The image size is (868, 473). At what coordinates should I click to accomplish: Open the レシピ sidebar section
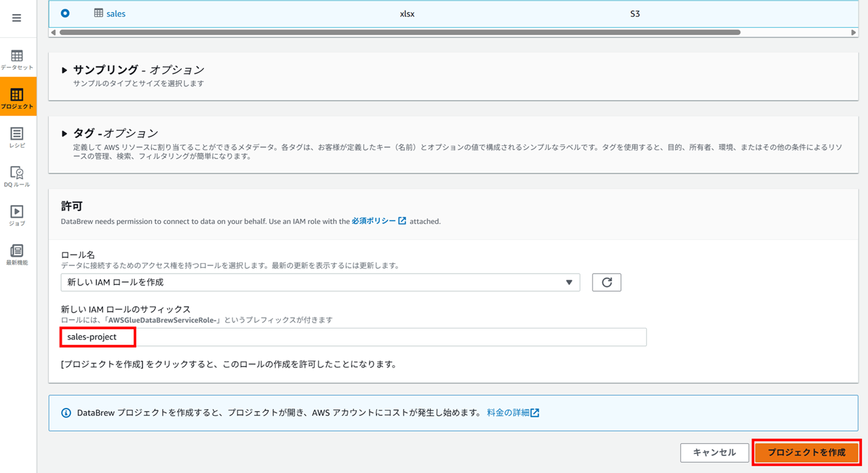click(17, 138)
